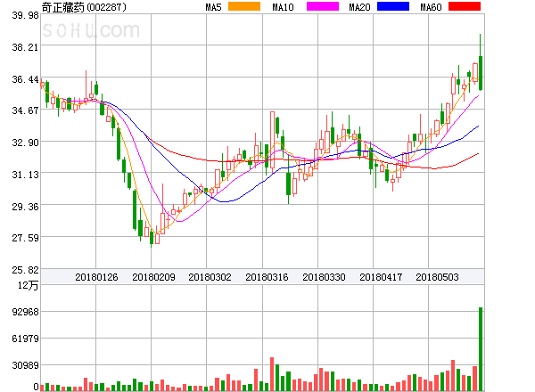Click the MA5 legend label

pos(214,7)
